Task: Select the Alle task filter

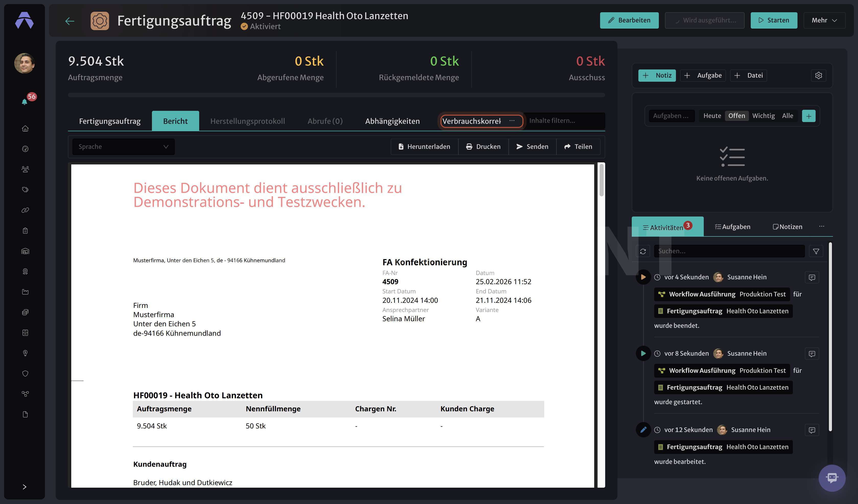Action: pyautogui.click(x=788, y=116)
